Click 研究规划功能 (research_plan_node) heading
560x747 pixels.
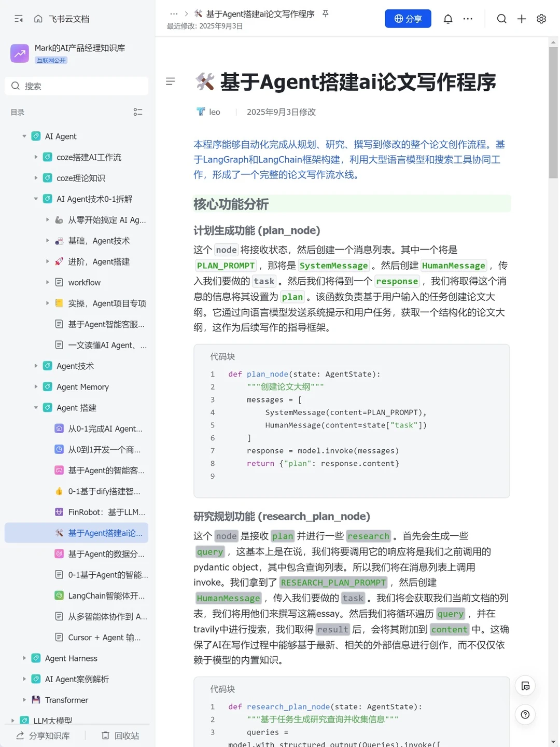[x=282, y=516]
